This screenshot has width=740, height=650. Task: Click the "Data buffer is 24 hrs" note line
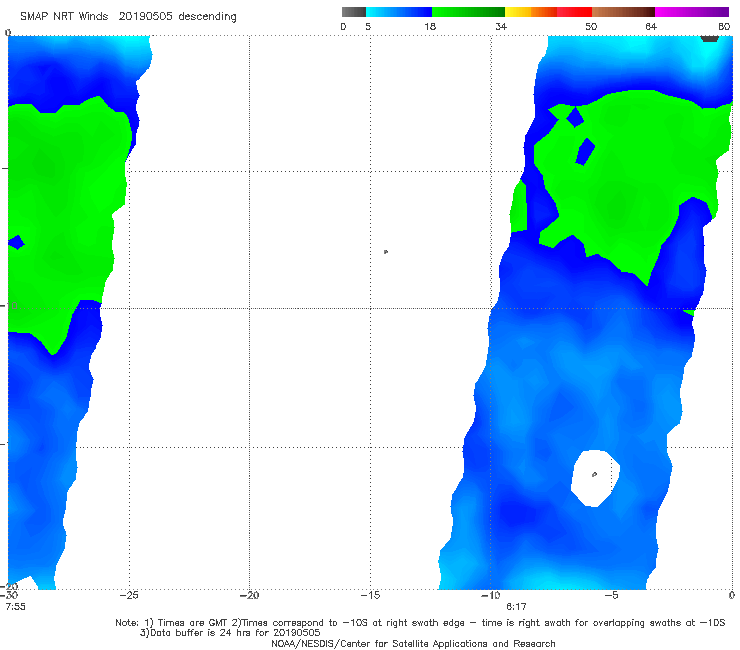tap(230, 633)
